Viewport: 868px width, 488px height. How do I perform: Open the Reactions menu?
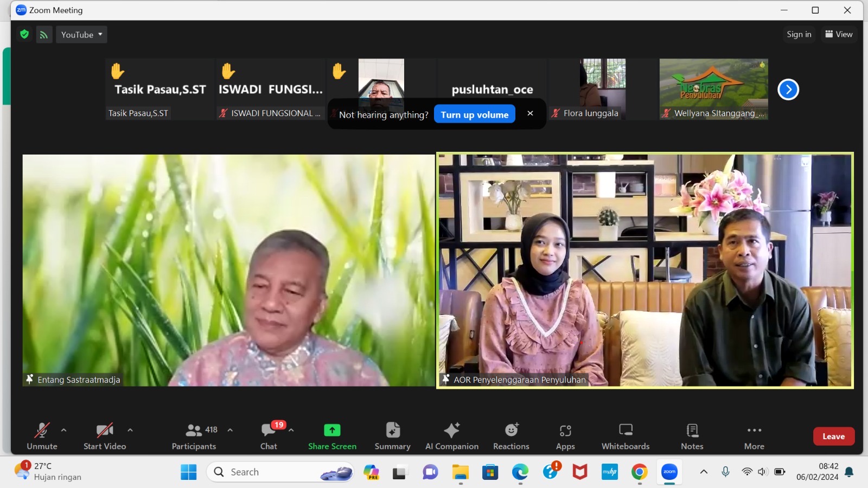point(510,435)
